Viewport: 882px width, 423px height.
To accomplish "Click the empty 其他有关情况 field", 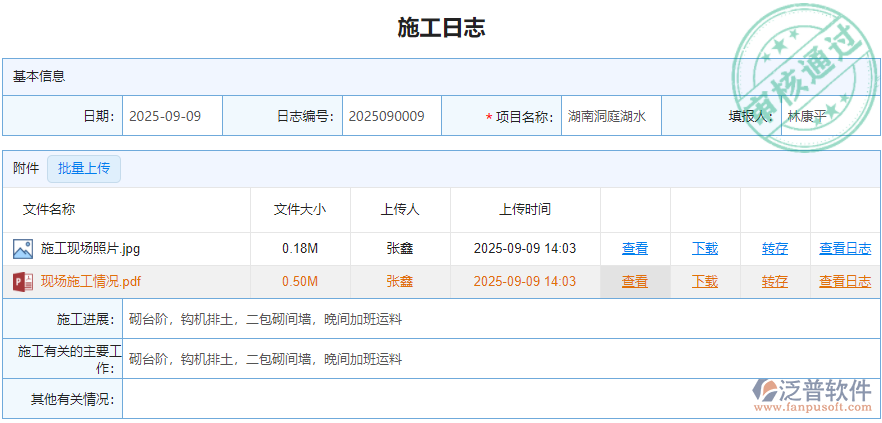I will 501,399.
